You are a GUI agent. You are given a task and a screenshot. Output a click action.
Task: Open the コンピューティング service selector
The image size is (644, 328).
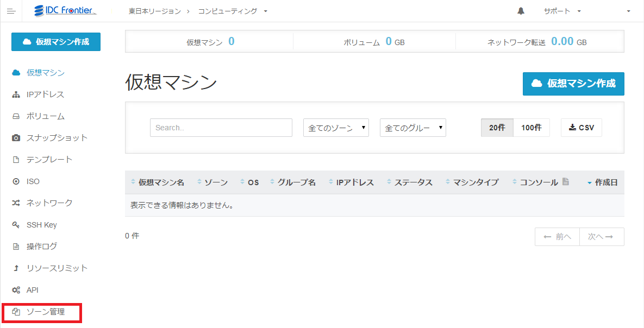pos(233,11)
